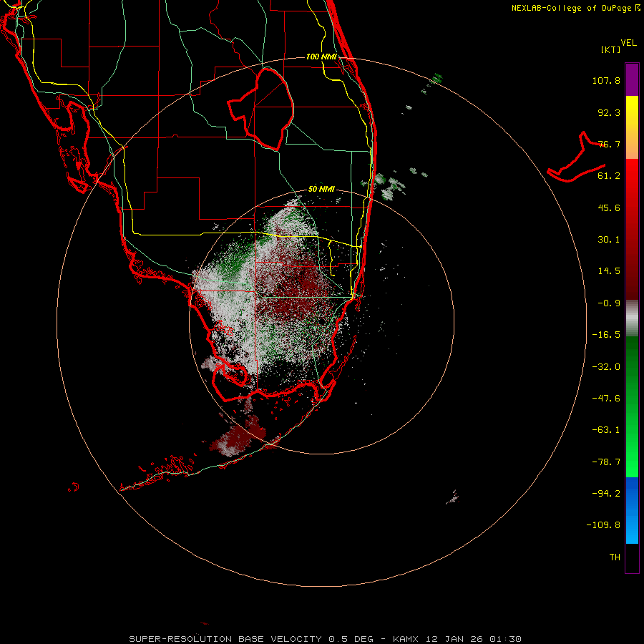Viewport: 644px width, 644px height.
Task: Click the 92.3 velocity scale value
Action: point(609,112)
